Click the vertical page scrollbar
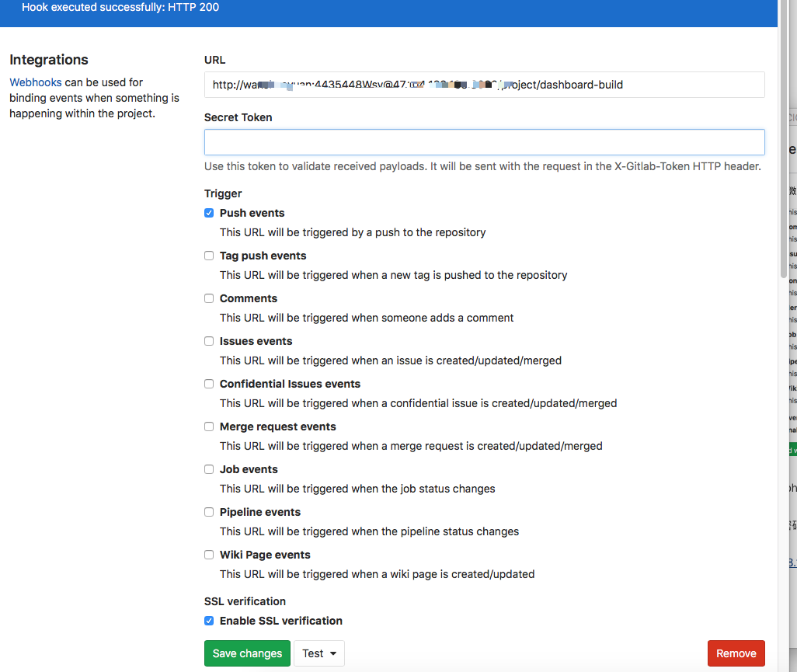Viewport: 797px width, 672px height. 783,155
